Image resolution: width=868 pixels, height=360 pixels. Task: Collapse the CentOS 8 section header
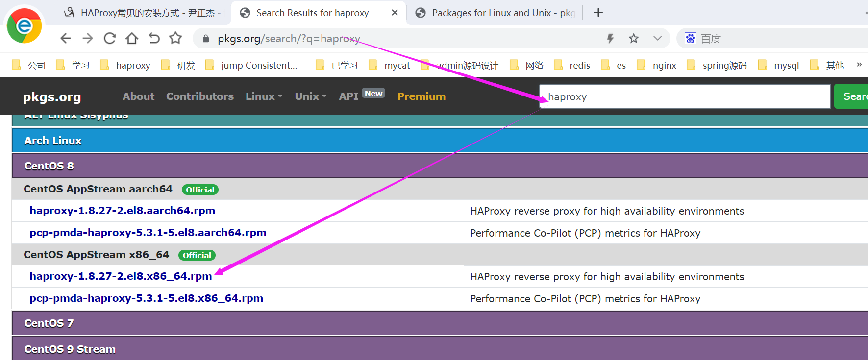pos(440,166)
